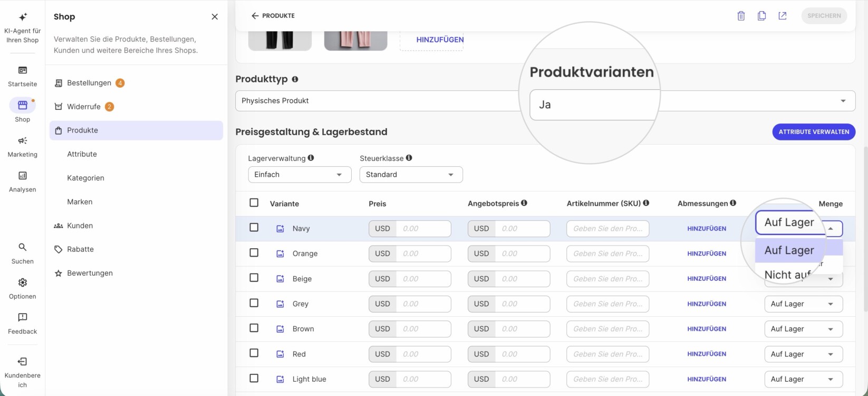Click the Attribute verwalten button

(814, 132)
